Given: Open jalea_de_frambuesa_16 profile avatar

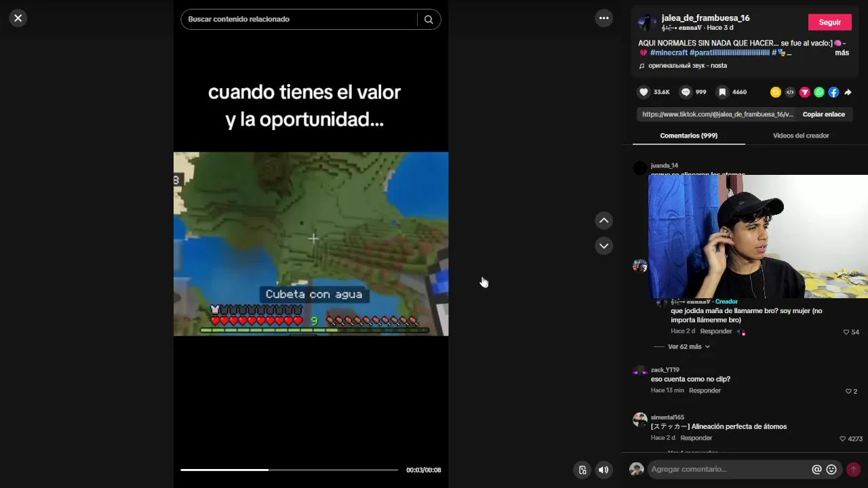Looking at the screenshot, I should pos(647,22).
